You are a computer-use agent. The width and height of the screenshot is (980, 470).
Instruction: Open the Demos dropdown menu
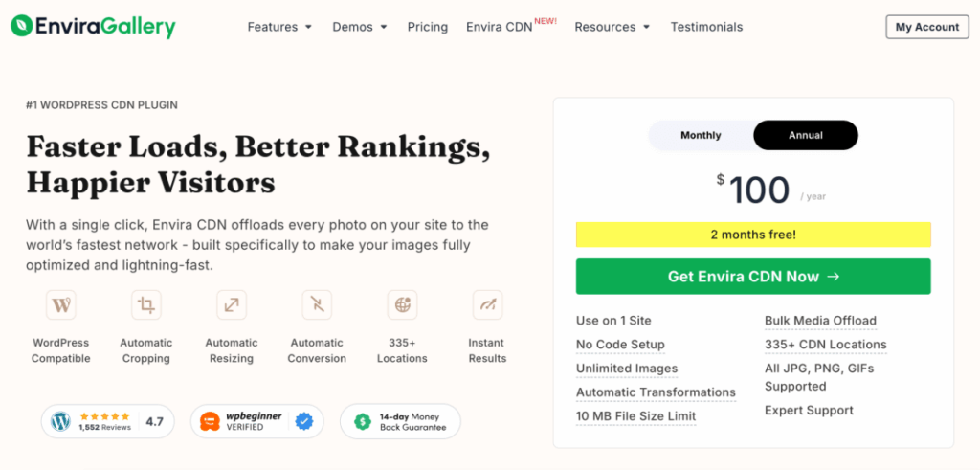tap(360, 27)
